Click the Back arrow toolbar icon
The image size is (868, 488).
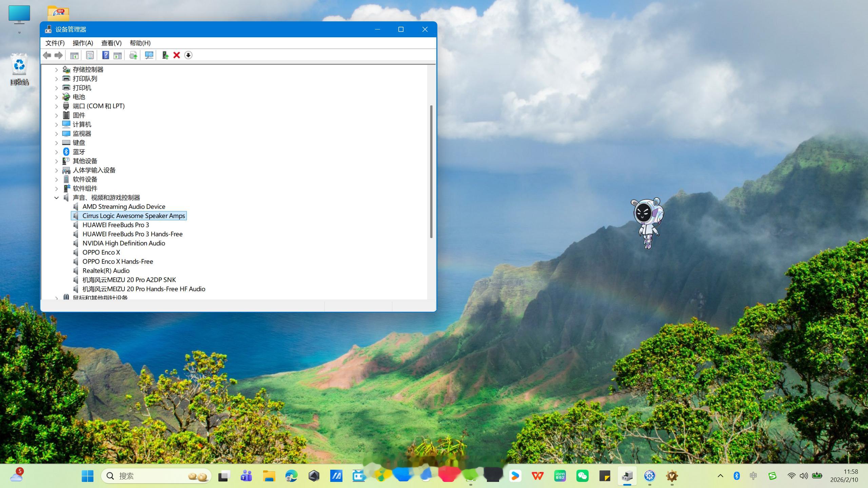pyautogui.click(x=47, y=55)
